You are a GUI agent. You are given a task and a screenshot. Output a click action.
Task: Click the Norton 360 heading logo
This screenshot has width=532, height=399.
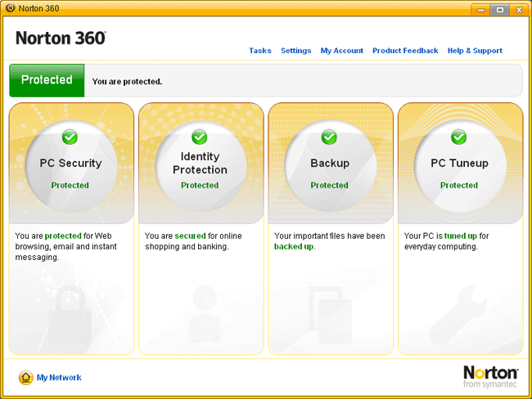pos(61,38)
